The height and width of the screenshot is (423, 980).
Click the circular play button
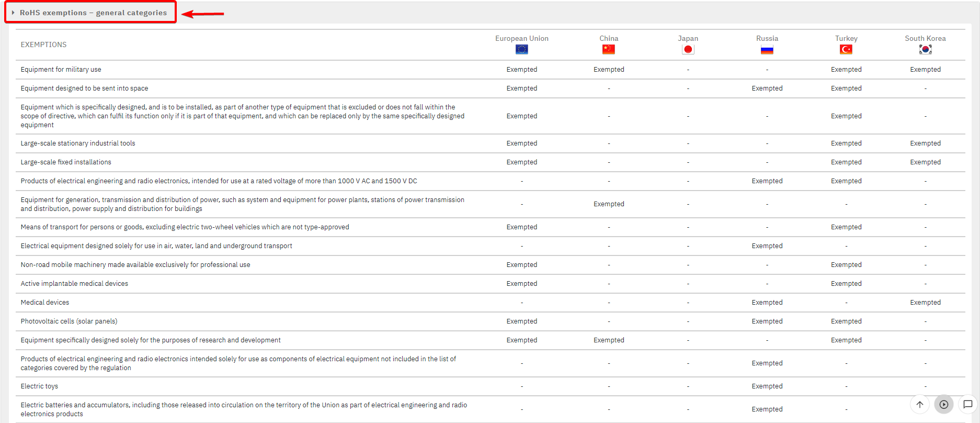944,404
